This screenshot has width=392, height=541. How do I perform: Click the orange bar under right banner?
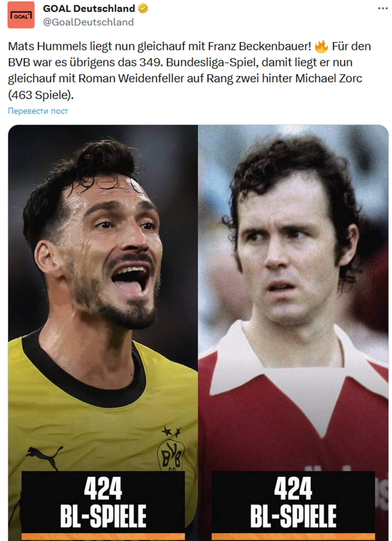(x=293, y=537)
